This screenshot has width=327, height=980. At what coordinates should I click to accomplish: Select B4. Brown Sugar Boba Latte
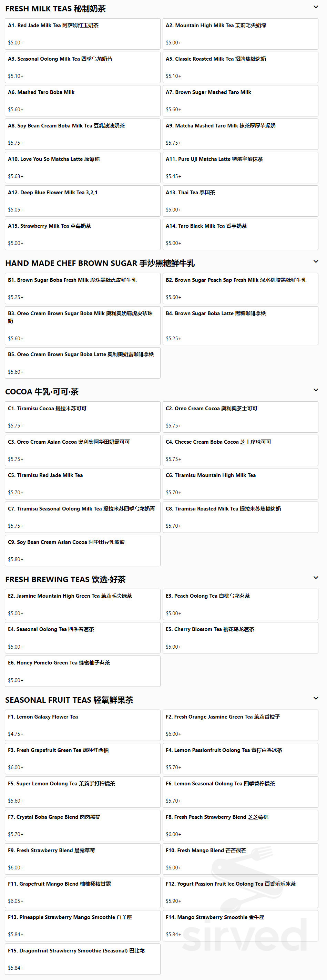(240, 326)
